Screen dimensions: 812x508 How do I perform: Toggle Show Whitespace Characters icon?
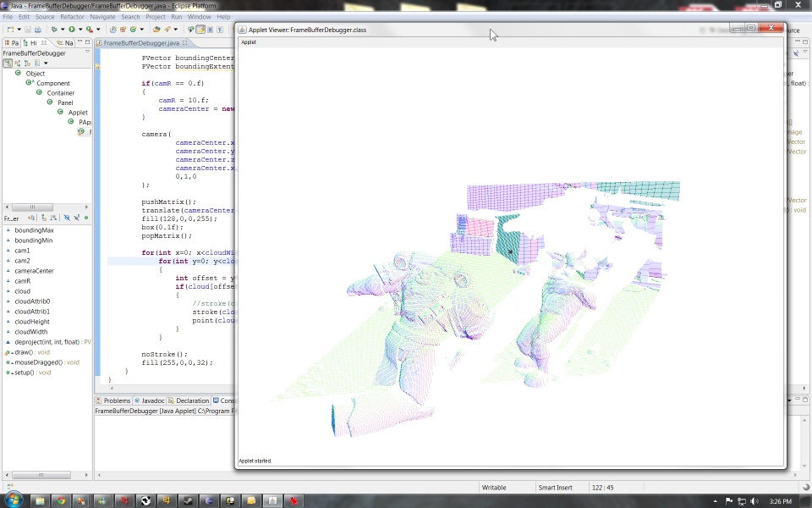click(220, 30)
